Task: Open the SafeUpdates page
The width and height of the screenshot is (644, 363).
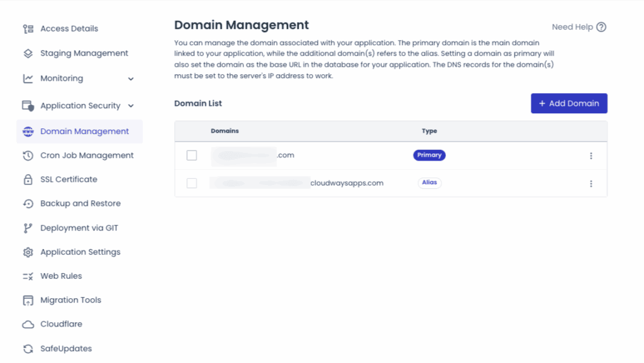Action: 65,349
